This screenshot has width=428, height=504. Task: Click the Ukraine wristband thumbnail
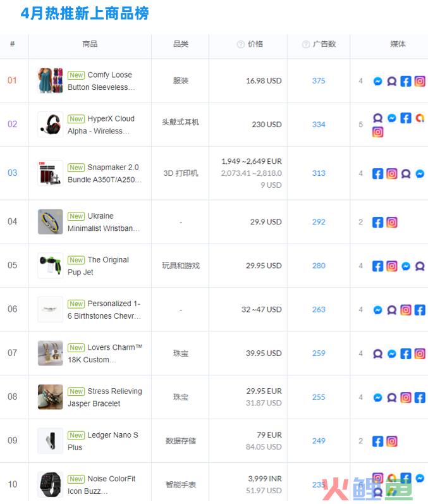[x=51, y=222]
